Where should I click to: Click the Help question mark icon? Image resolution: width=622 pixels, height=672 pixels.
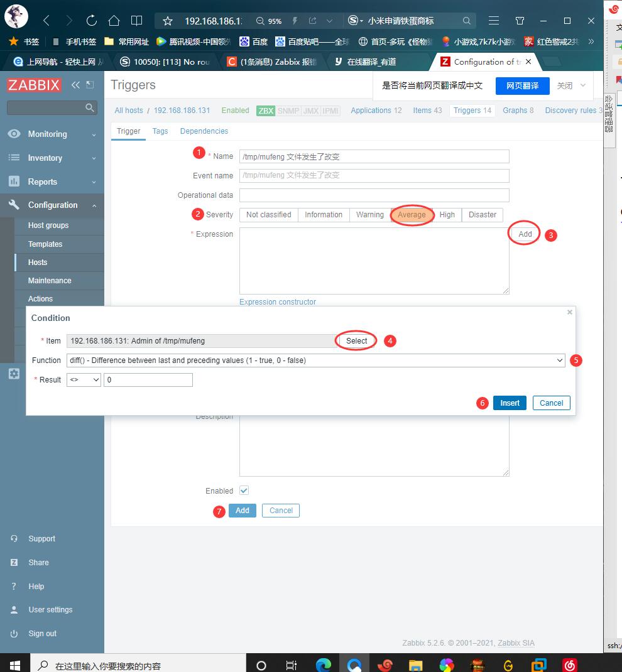pyautogui.click(x=14, y=586)
